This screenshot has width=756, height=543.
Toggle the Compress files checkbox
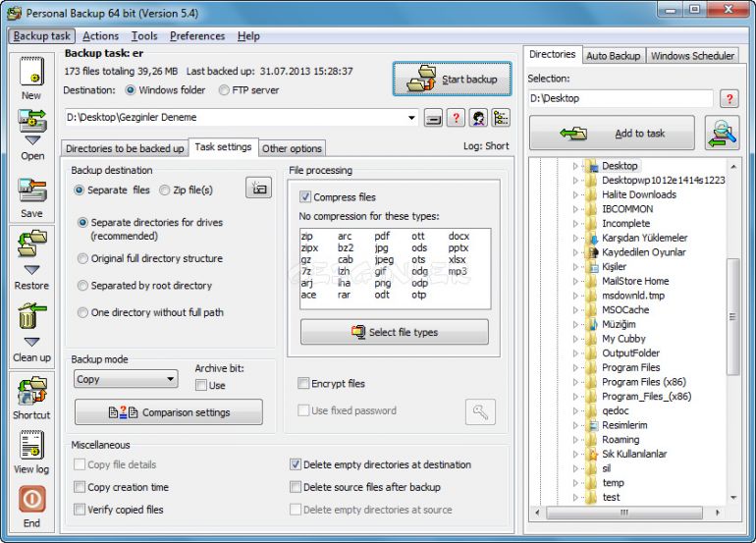click(305, 196)
